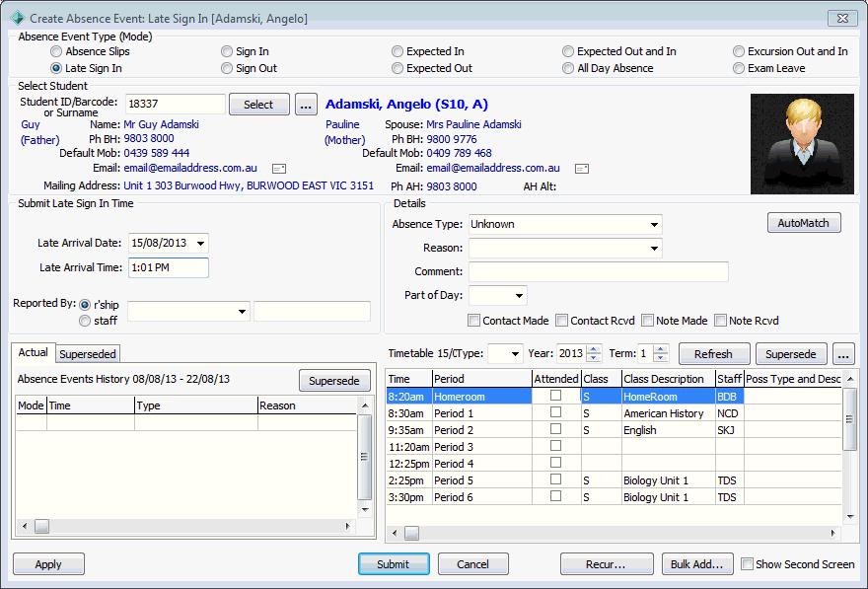Expand the Reason dropdown
The width and height of the screenshot is (868, 589).
[654, 248]
